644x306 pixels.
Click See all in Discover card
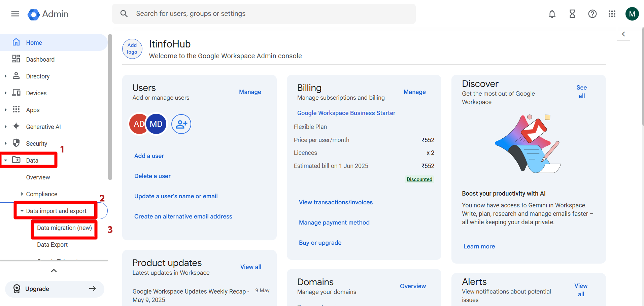[x=582, y=92]
